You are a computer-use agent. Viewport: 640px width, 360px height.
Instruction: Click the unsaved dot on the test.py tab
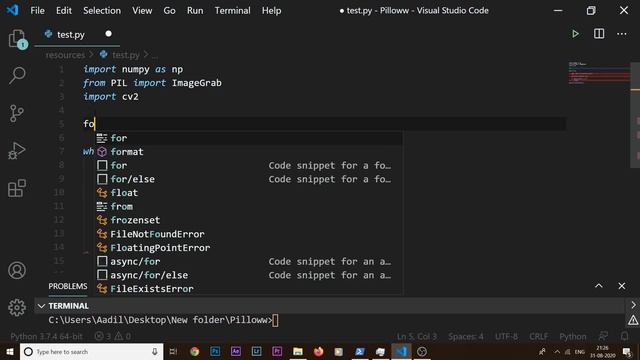point(108,34)
